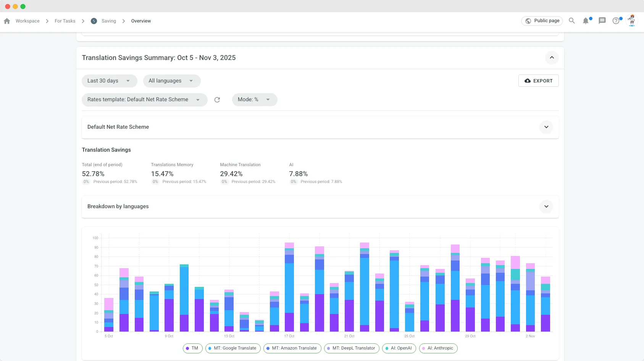Collapse the Translation Savings Summary panel
The height and width of the screenshot is (361, 644).
(552, 58)
